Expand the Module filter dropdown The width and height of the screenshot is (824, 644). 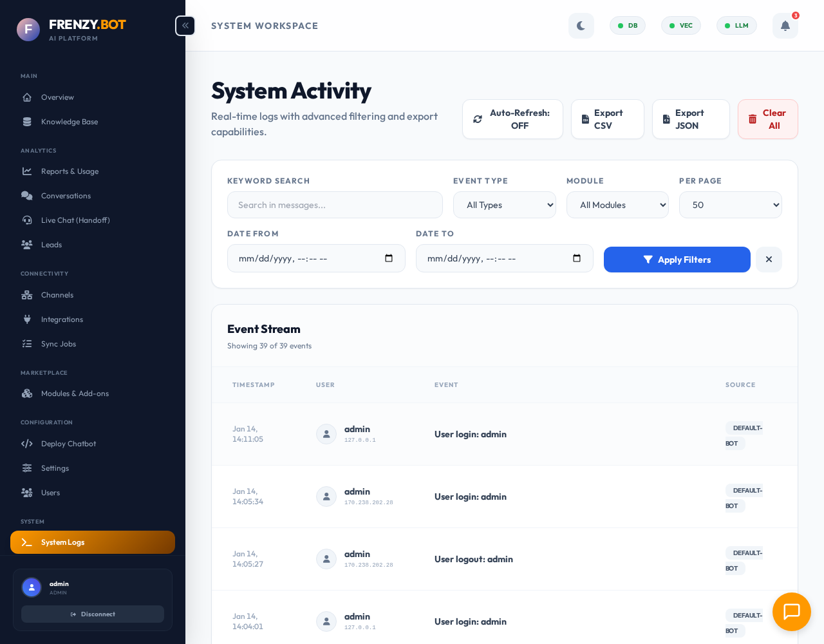tap(617, 205)
